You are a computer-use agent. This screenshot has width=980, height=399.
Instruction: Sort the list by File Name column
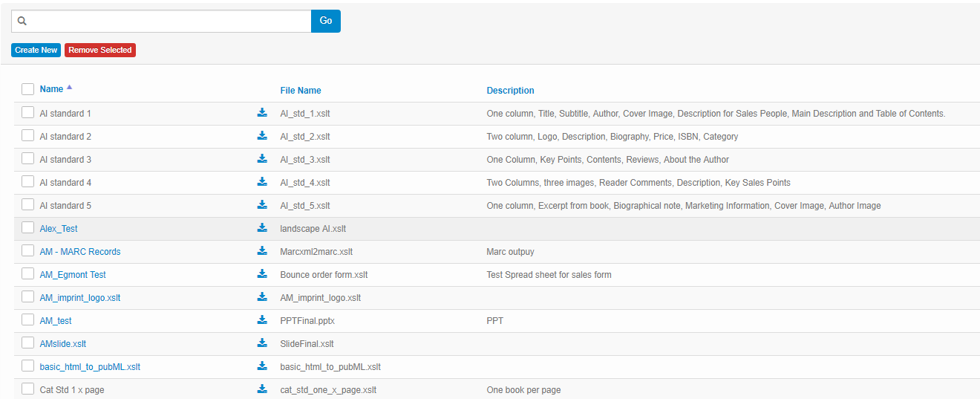pyautogui.click(x=301, y=90)
